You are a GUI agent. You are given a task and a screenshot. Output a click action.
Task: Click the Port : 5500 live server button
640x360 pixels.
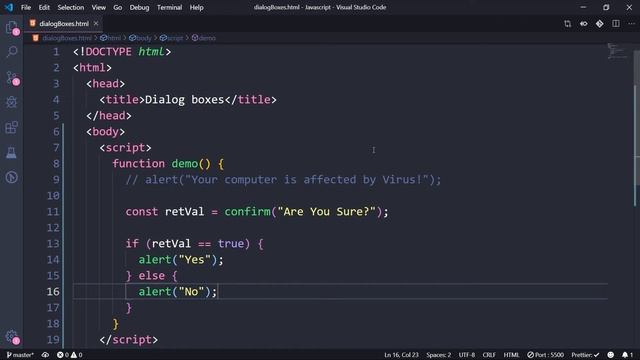click(x=545, y=355)
